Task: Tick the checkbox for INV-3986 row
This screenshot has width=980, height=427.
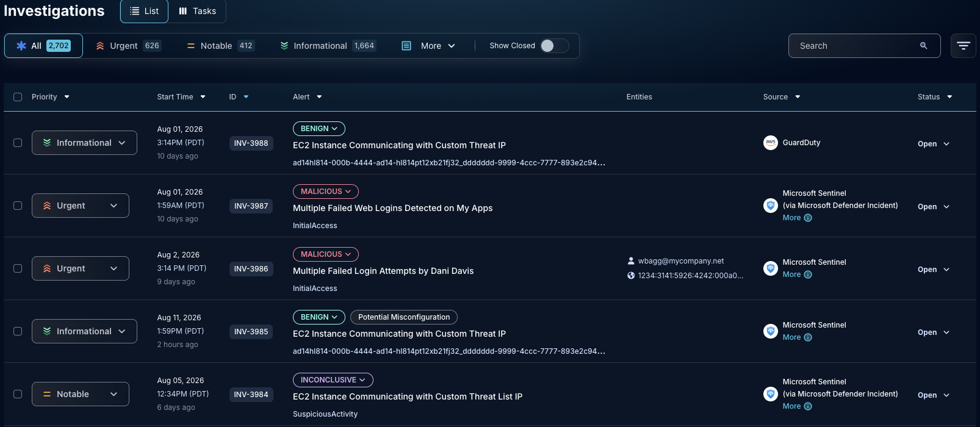Action: 18,268
